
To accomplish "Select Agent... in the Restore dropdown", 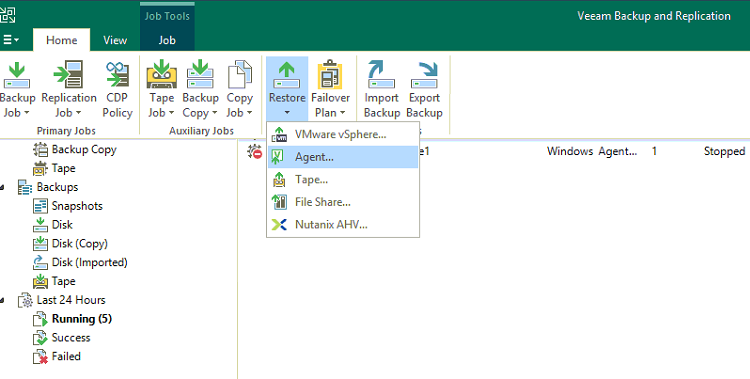I will 343,157.
